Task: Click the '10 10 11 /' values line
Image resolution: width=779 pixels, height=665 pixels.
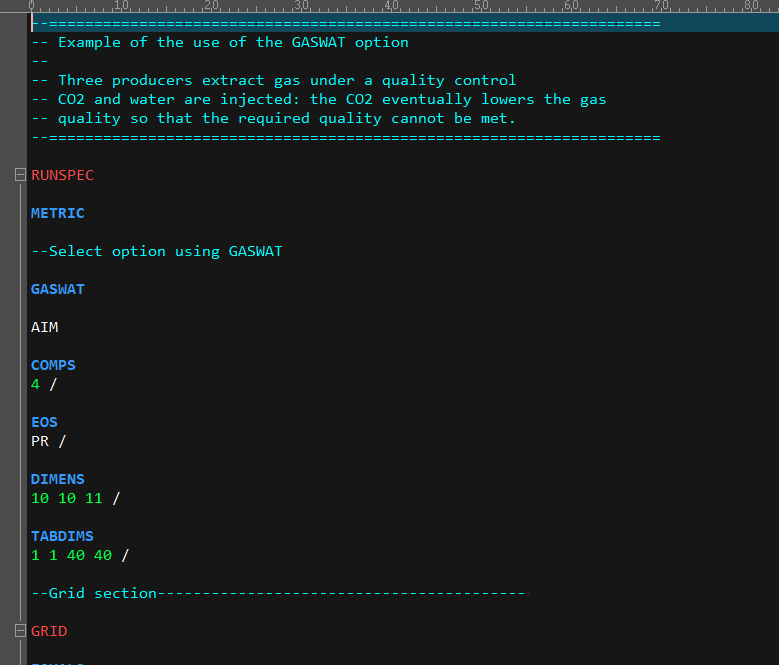Action: [x=75, y=498]
